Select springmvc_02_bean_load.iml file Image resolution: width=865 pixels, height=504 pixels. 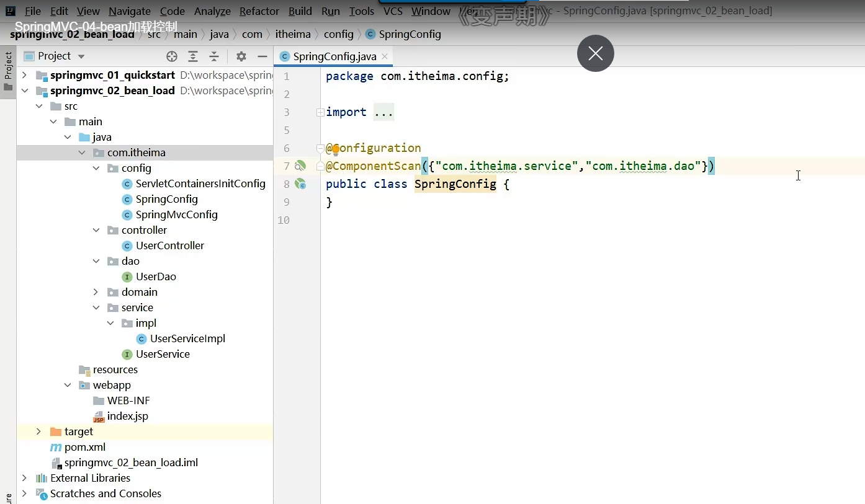point(131,462)
